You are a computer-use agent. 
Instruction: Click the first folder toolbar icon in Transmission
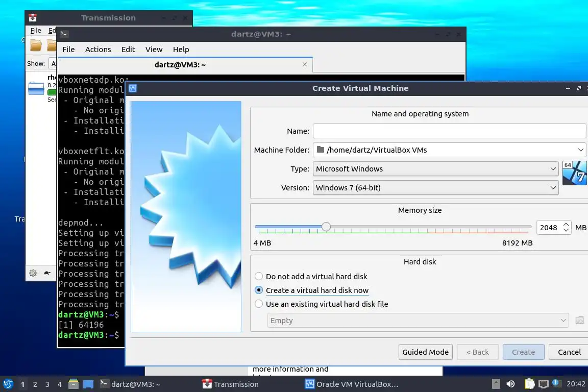[x=36, y=45]
